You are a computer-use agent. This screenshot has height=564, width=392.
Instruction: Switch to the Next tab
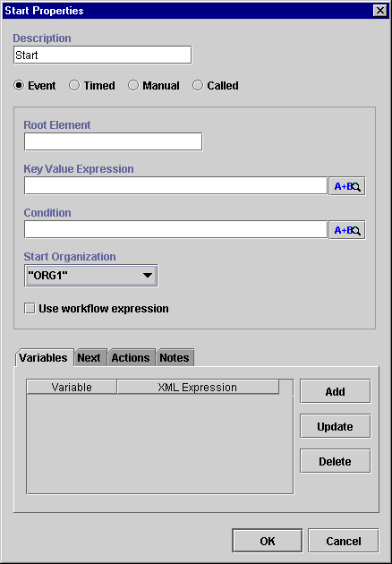click(x=89, y=358)
